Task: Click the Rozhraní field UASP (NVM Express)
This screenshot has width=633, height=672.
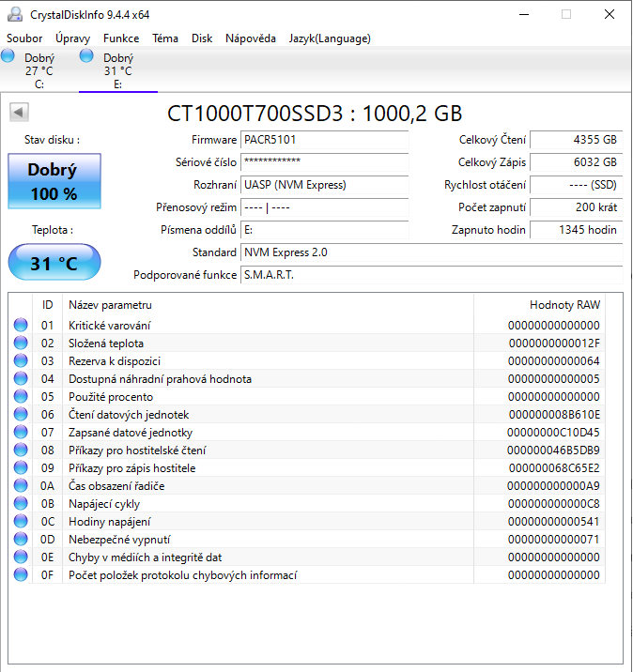Action: pos(325,185)
